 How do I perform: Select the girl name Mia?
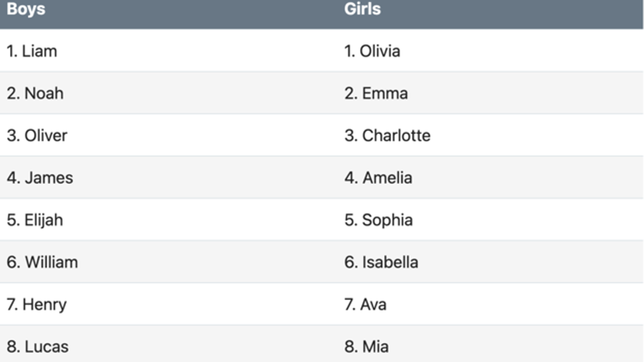(375, 346)
